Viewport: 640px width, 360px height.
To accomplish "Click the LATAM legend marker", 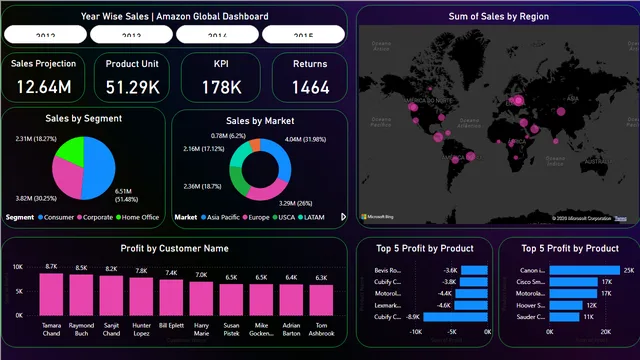I will (x=300, y=218).
